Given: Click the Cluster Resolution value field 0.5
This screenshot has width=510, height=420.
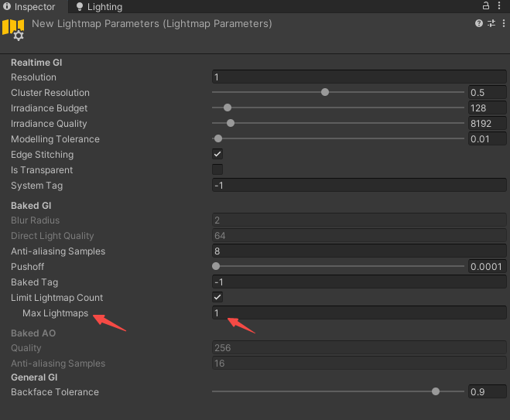Looking at the screenshot, I should (488, 92).
